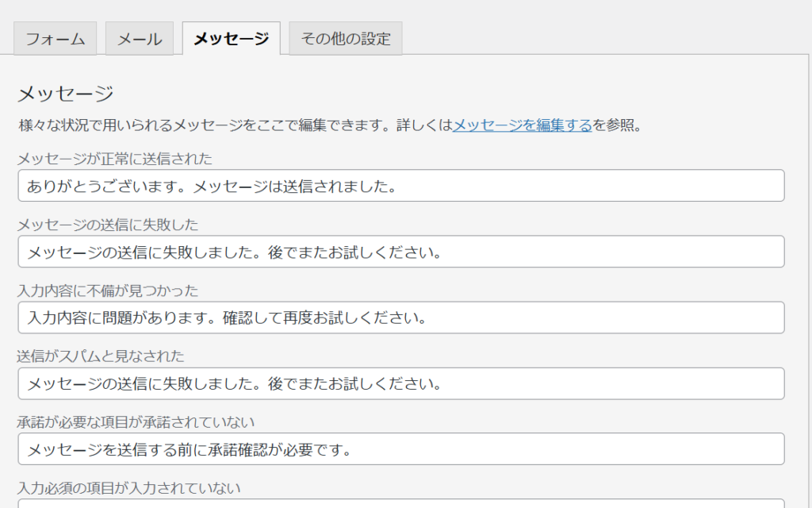The width and height of the screenshot is (812, 508).
Task: Click the メッセージ section heading
Action: [66, 94]
